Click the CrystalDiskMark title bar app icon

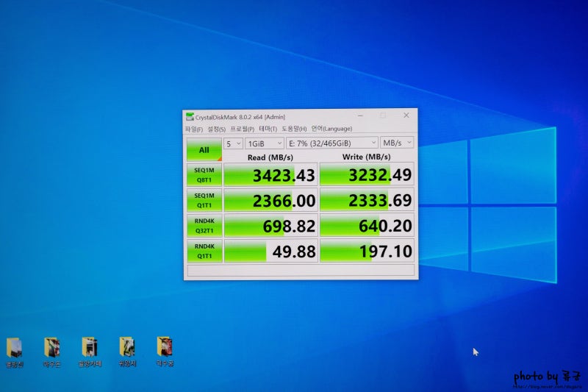click(x=190, y=117)
